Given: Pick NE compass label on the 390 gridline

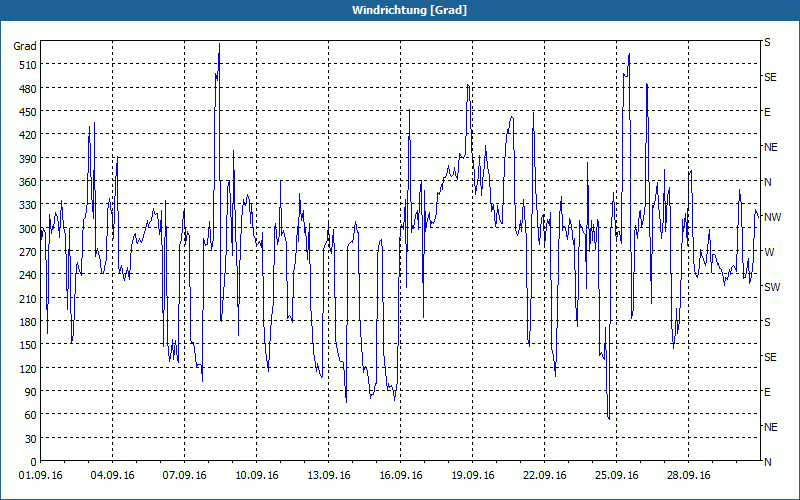Looking at the screenshot, I should pyautogui.click(x=770, y=147).
